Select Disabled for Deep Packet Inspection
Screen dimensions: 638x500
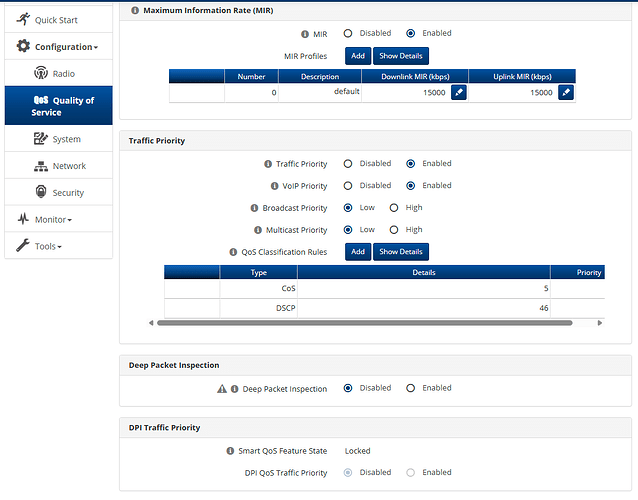pyautogui.click(x=348, y=388)
